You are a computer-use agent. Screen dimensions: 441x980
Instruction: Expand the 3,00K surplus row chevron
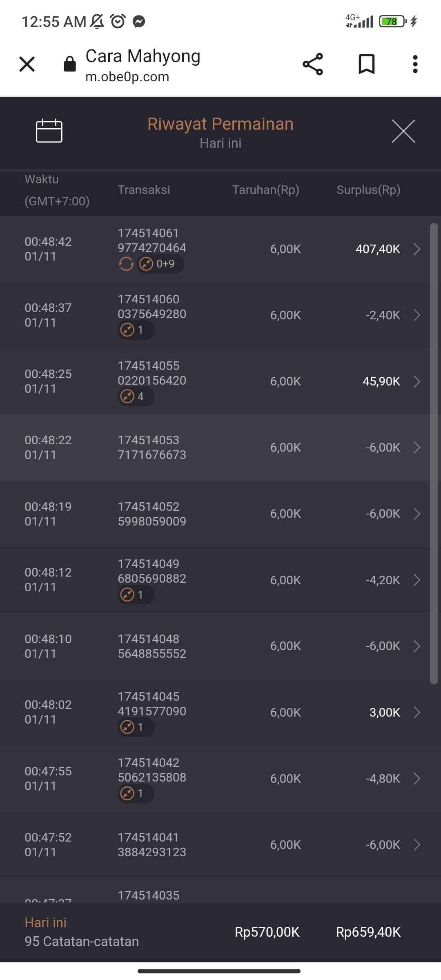417,713
